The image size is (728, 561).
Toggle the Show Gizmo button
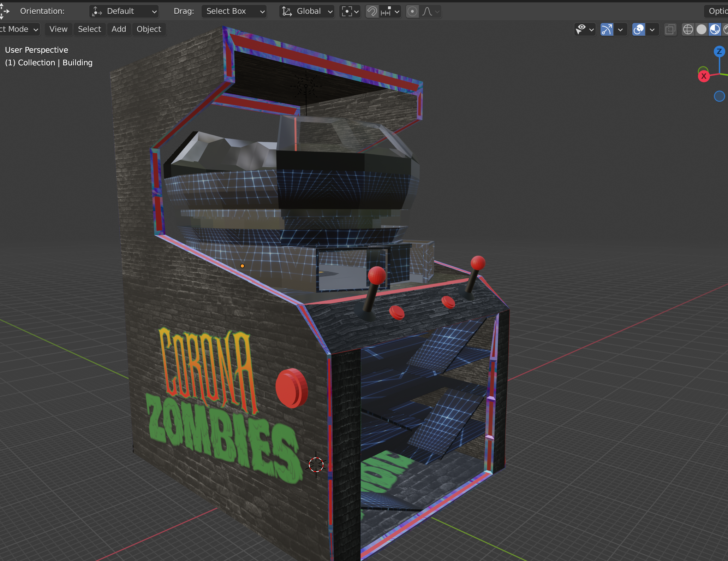(607, 30)
